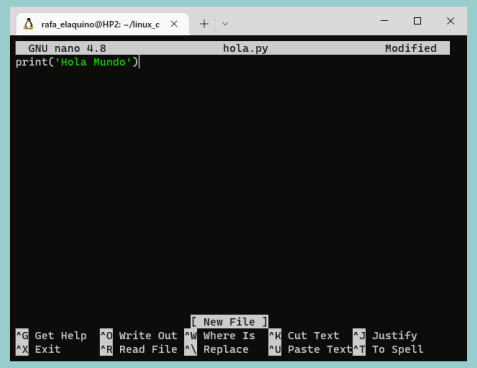Click the Read File label
The image size is (477, 368).
pos(148,349)
